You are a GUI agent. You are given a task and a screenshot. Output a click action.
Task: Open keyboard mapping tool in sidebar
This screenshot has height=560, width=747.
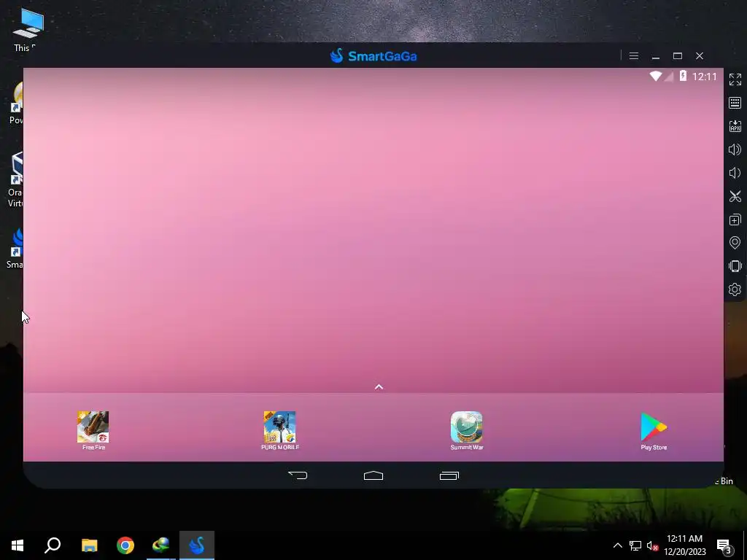735,103
